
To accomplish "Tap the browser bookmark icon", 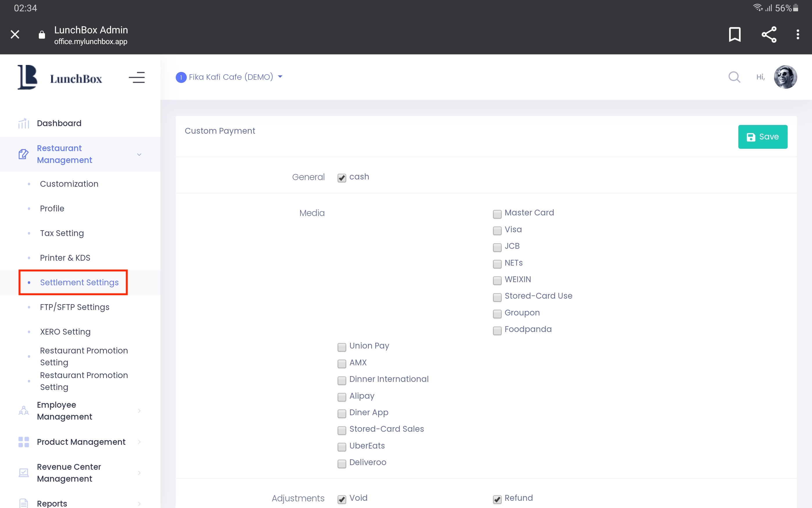I will [734, 34].
